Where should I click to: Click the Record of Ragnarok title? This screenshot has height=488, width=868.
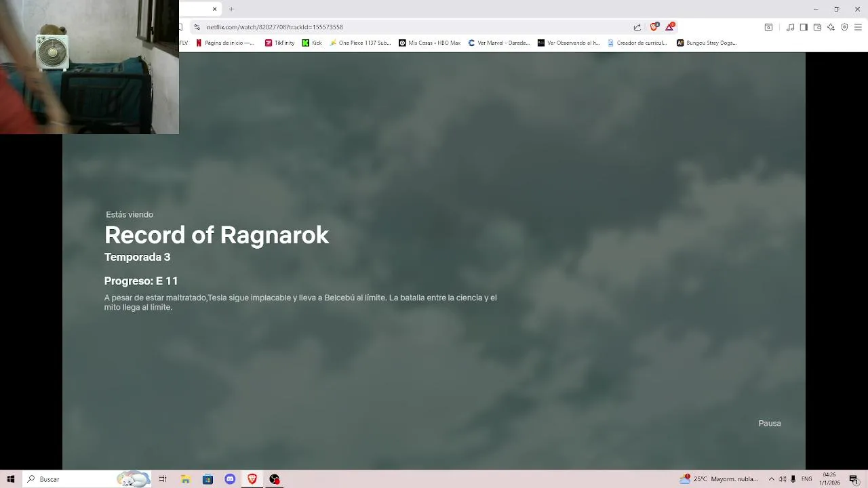[216, 235]
